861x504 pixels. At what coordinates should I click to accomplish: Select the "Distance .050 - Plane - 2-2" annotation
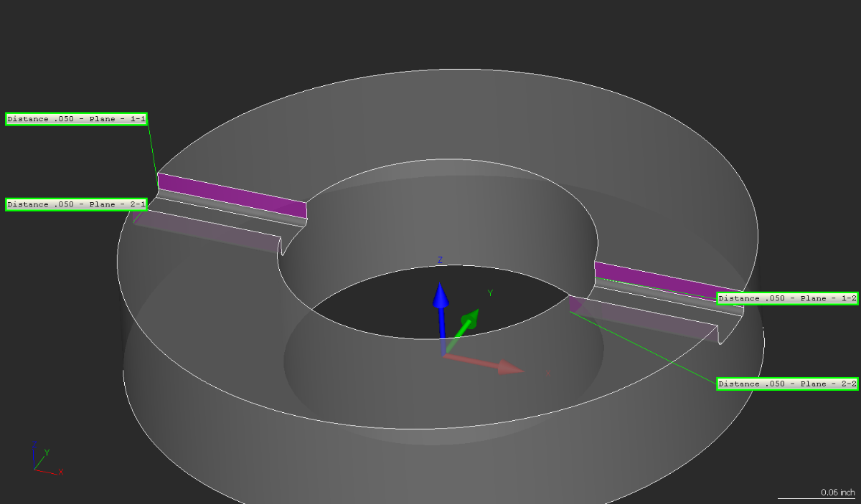(787, 384)
